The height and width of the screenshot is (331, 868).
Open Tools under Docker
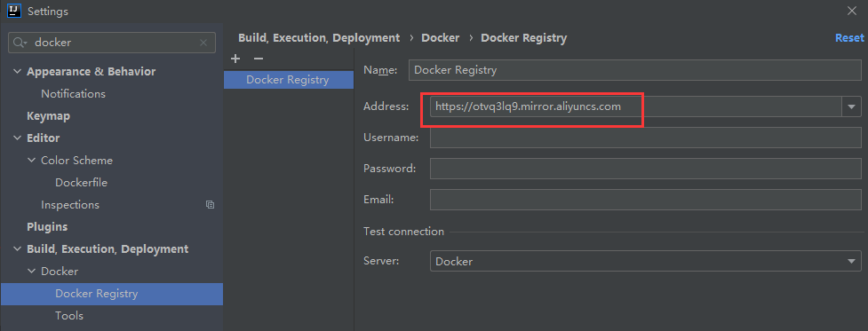coord(69,316)
